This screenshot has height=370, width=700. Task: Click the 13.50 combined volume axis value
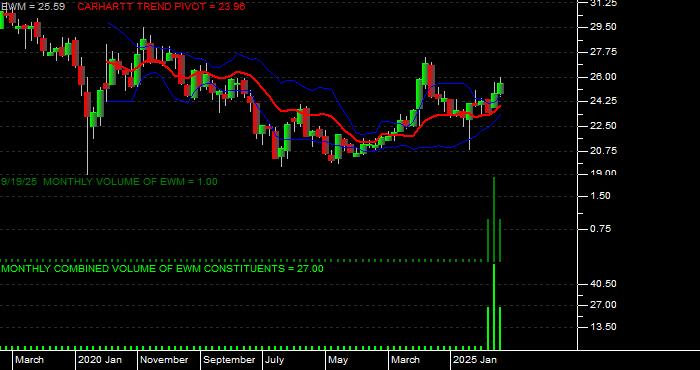pyautogui.click(x=604, y=327)
